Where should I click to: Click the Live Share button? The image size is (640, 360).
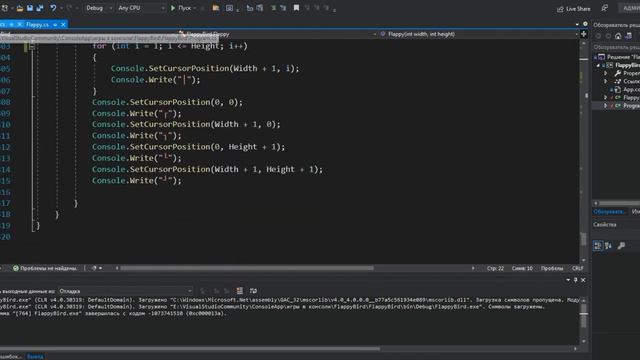(573, 9)
